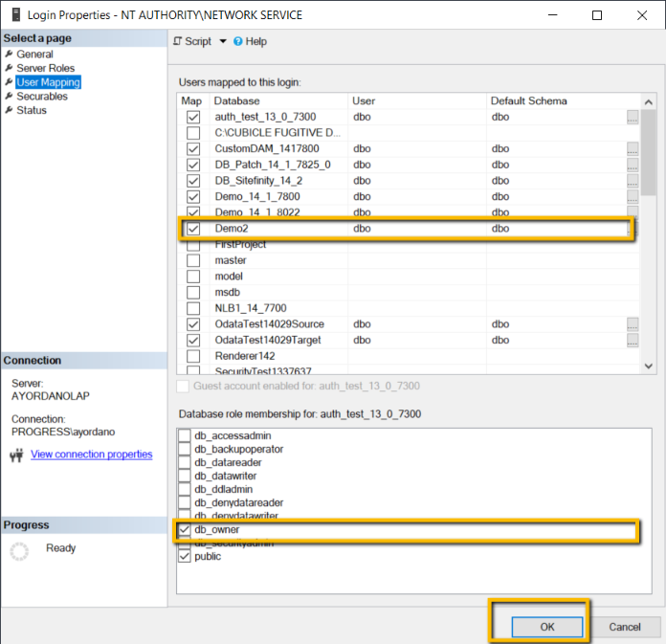
Task: Uncheck map for DB_Sitefinity_14_2
Action: (193, 181)
